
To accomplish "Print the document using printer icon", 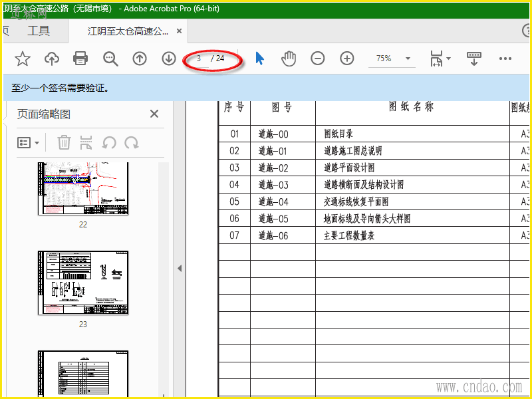I will point(80,59).
